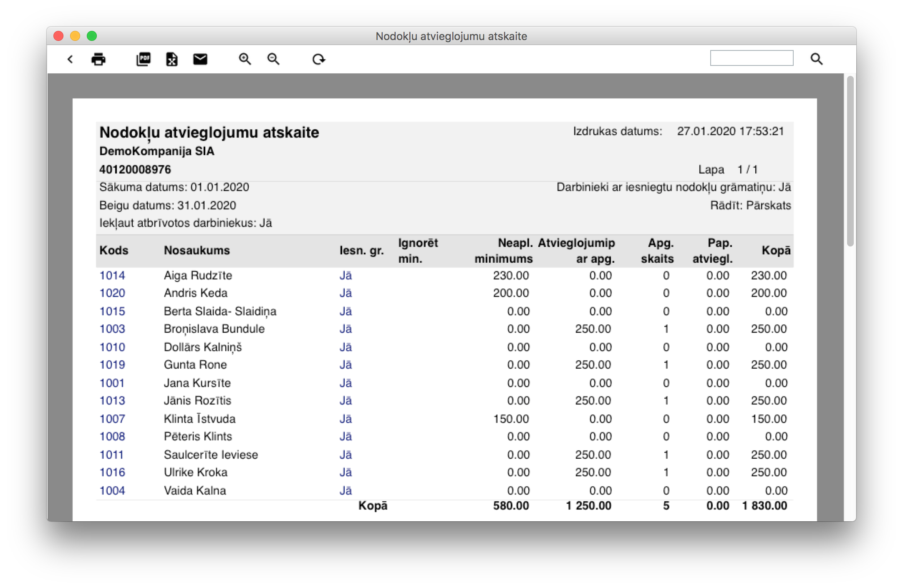
Task: Open employee code 1003 link
Action: pyautogui.click(x=112, y=329)
